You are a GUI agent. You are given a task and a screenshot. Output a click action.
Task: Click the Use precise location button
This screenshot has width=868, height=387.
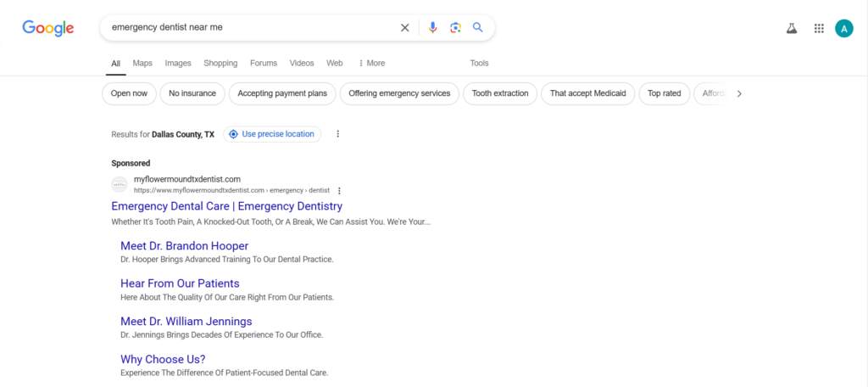pos(272,134)
